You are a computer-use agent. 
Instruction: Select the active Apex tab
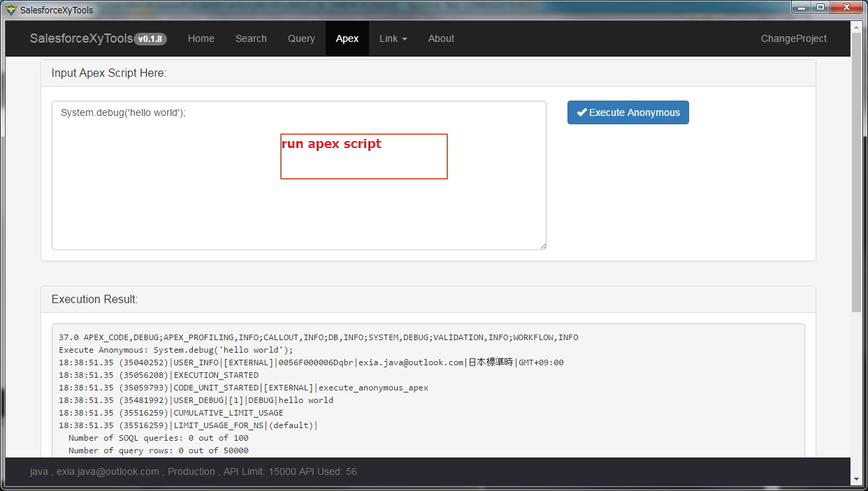[347, 38]
